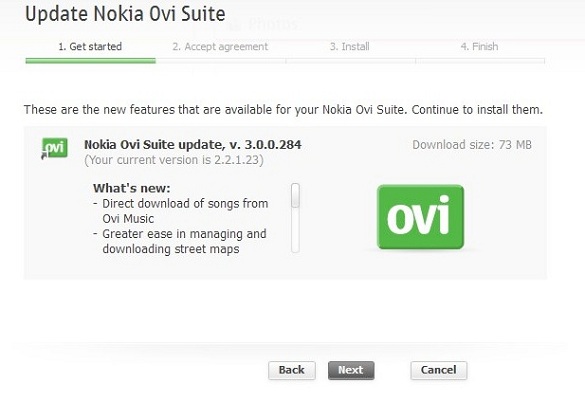Viewport: 585px width, 420px height.
Task: Click the empty Finish progress segment
Action: [480, 61]
